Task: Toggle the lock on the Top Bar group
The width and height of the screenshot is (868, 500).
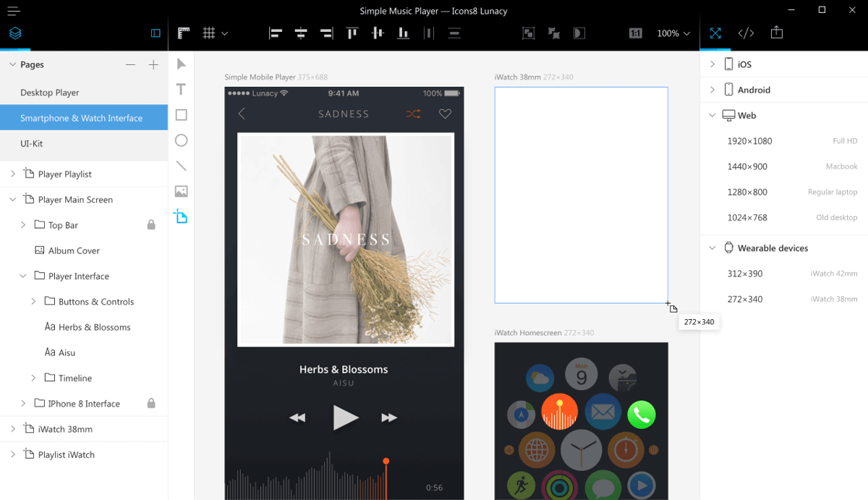Action: [x=151, y=224]
